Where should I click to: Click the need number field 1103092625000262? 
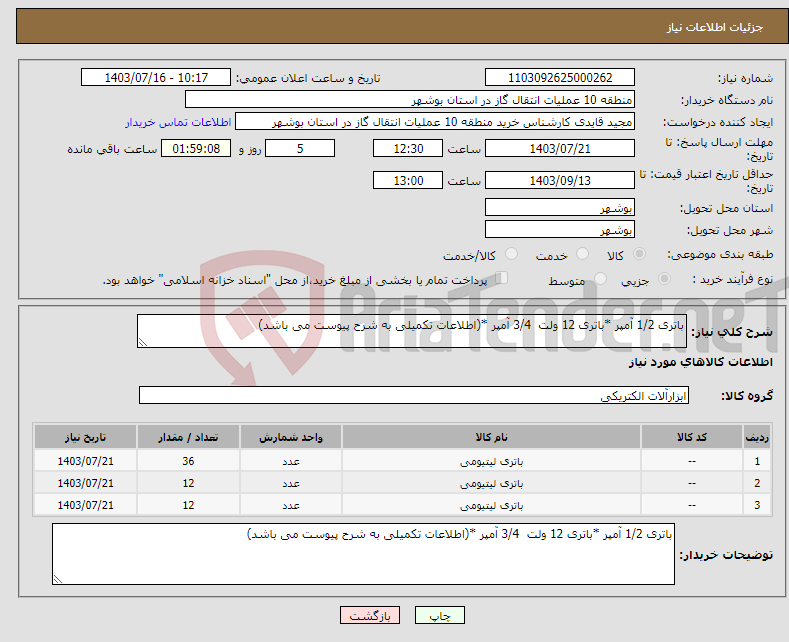coord(560,77)
